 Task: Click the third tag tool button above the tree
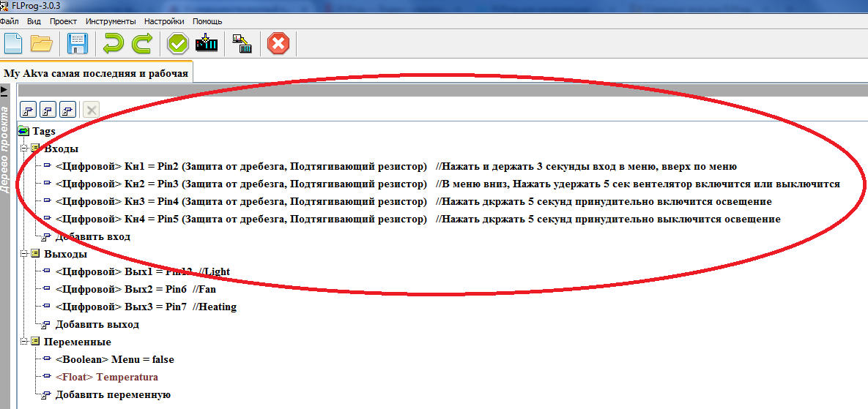pyautogui.click(x=67, y=110)
